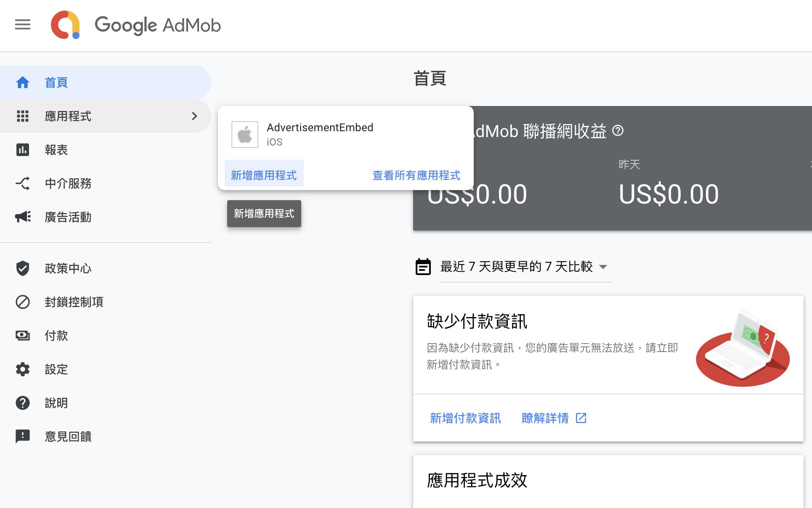Click the feedback bubble icon beside 意見回饋
The width and height of the screenshot is (812, 508).
click(23, 437)
